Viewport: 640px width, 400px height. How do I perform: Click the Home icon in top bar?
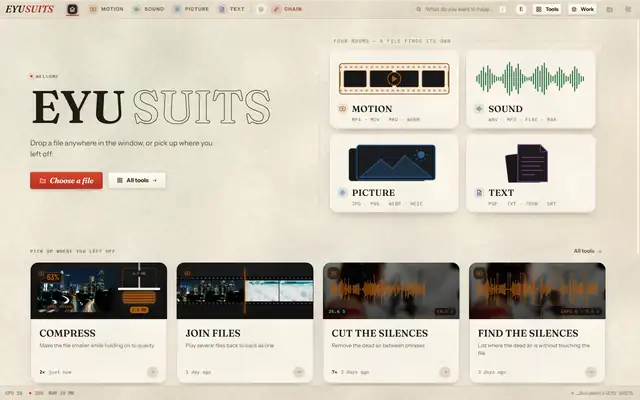point(72,9)
